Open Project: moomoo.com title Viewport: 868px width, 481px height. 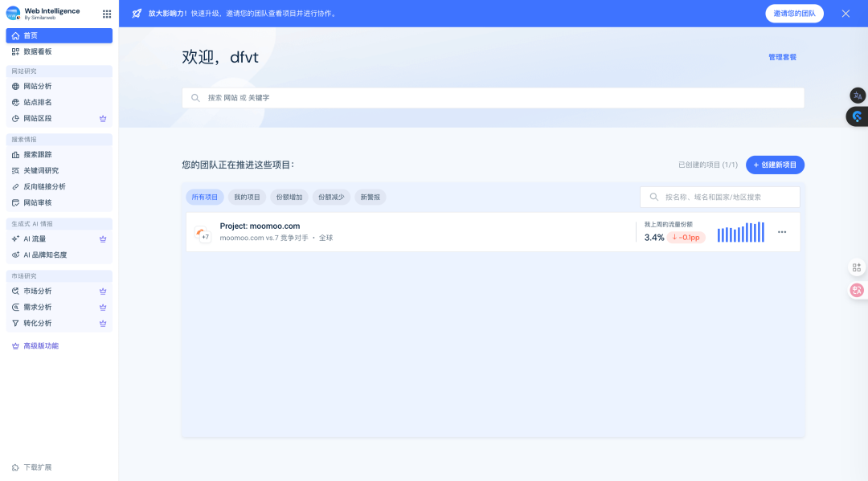[x=260, y=226]
